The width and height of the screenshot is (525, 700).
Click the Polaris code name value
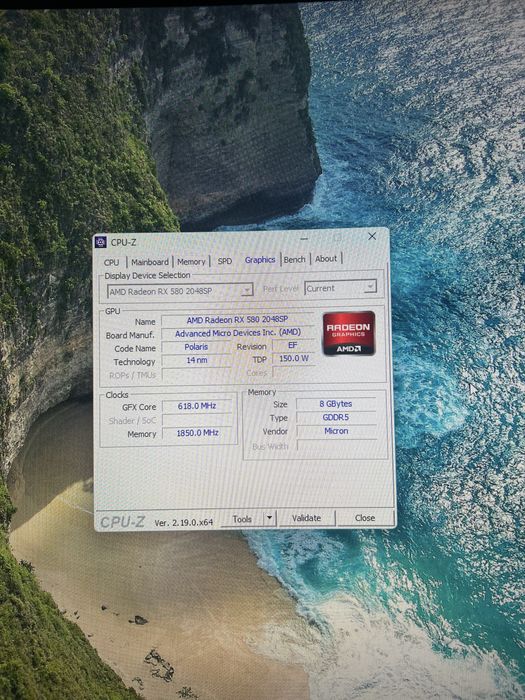196,347
